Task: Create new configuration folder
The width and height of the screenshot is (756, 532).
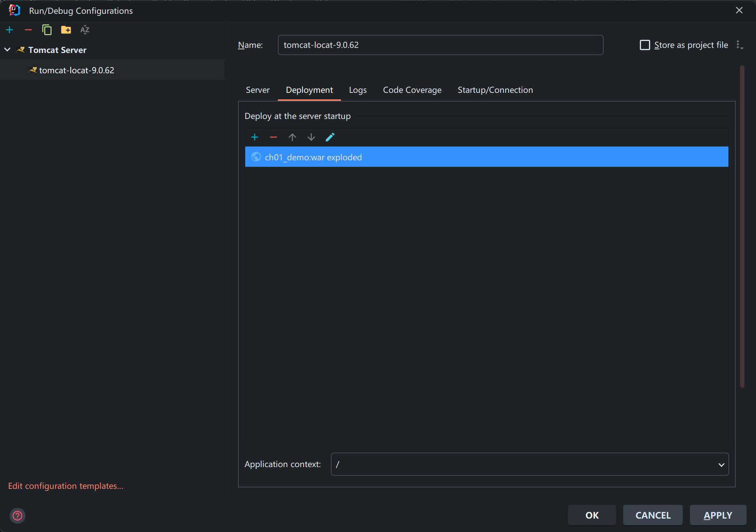Action: 66,30
